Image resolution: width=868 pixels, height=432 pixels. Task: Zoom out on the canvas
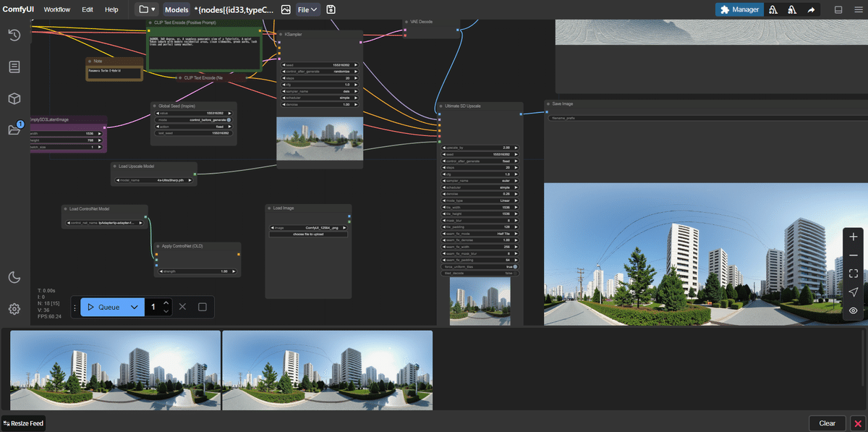(854, 255)
